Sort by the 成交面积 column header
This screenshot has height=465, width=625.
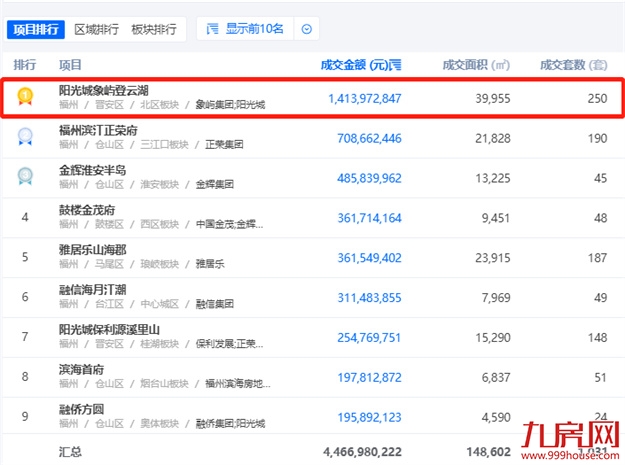click(x=476, y=65)
